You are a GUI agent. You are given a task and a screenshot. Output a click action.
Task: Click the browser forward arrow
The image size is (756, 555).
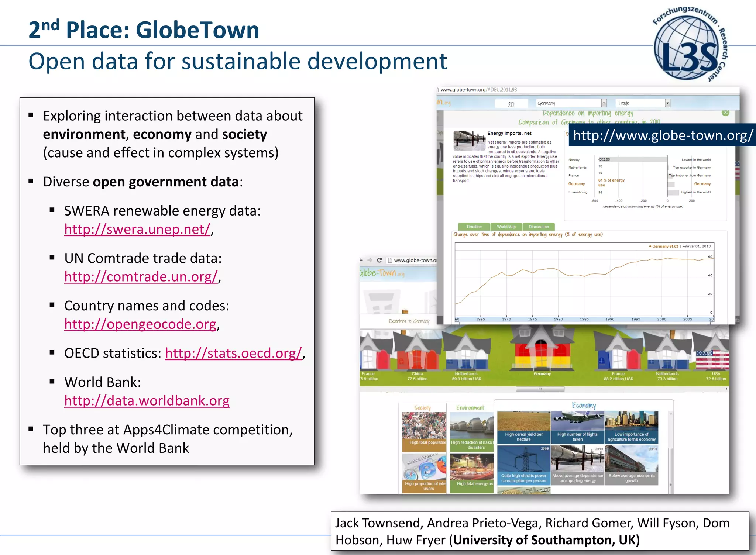370,260
